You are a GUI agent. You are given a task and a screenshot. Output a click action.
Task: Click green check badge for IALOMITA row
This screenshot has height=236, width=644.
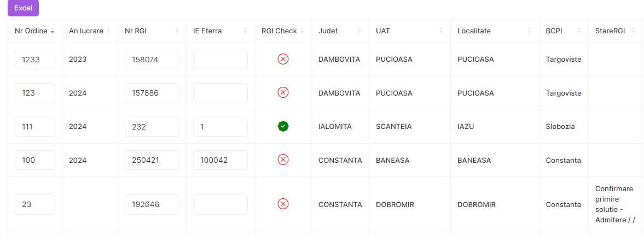point(283,127)
